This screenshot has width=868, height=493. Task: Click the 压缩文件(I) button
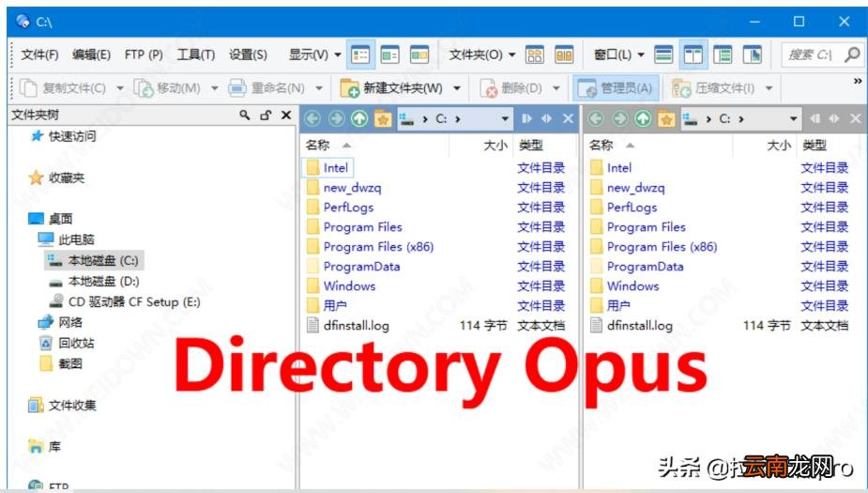713,87
